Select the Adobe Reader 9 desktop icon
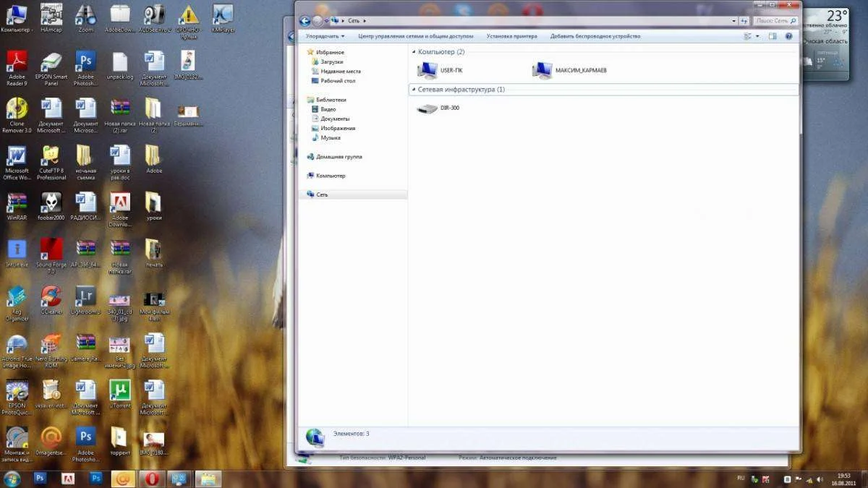Viewport: 868px width, 488px height. tap(17, 69)
